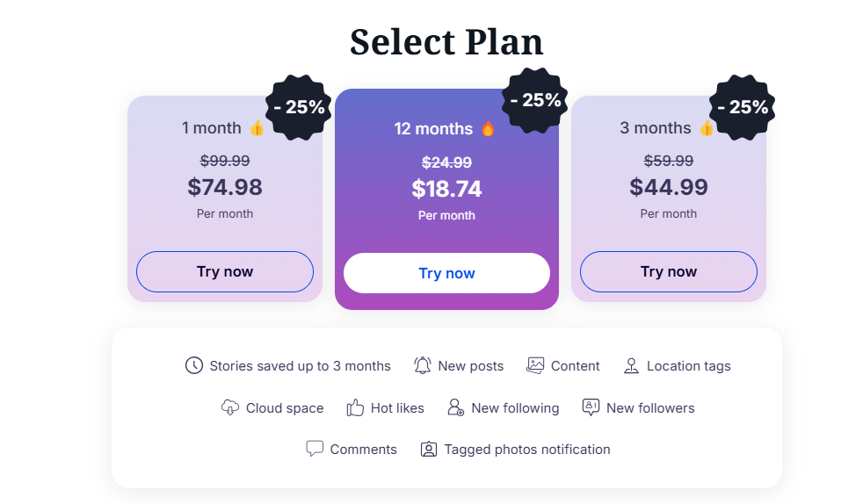Click the thumbs-up outline icon for Hot likes

[355, 407]
